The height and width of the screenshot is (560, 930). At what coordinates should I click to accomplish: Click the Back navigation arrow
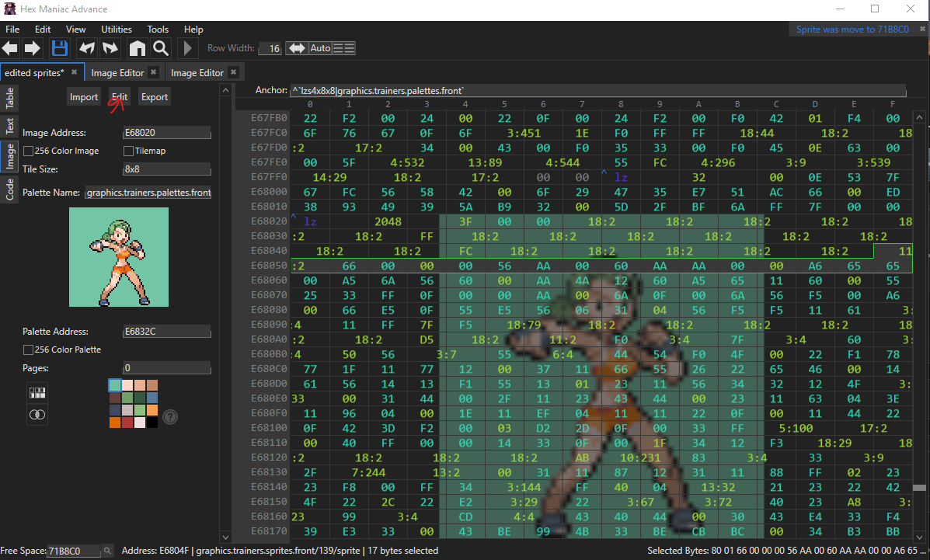pos(10,48)
